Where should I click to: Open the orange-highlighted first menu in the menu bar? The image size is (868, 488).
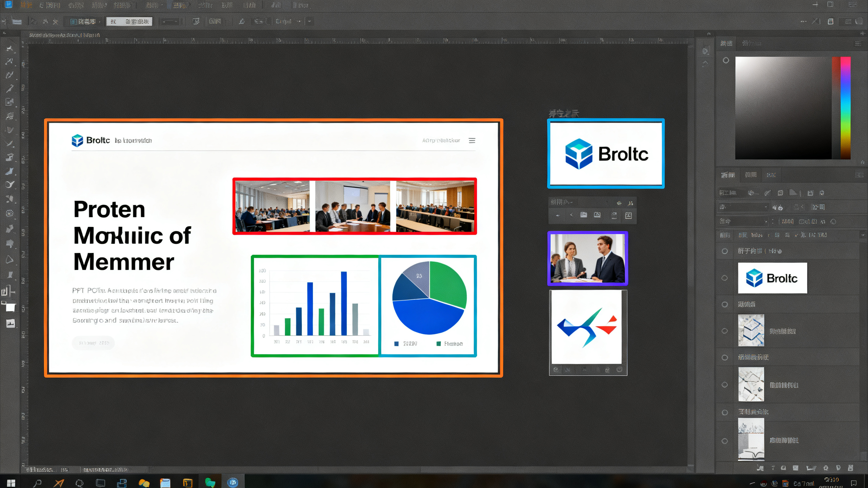tap(26, 5)
